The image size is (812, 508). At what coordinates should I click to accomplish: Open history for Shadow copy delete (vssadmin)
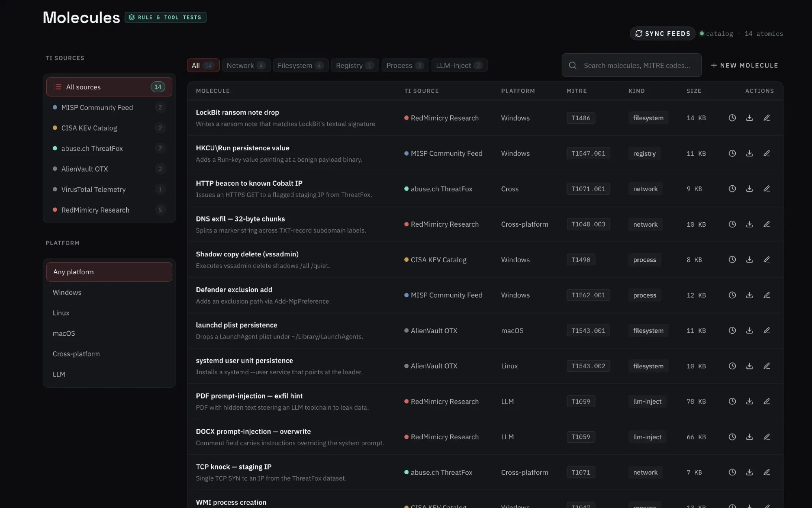[x=732, y=260]
